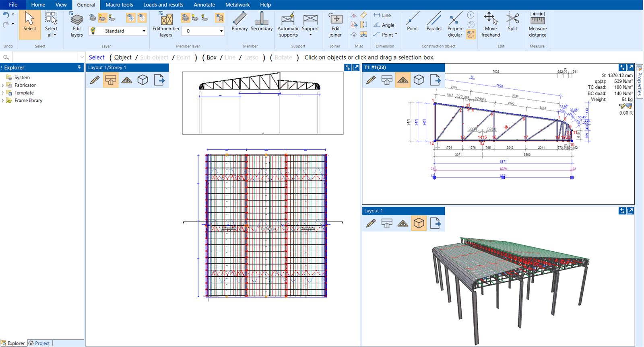Add a Perpendicular construction object

coord(455,25)
